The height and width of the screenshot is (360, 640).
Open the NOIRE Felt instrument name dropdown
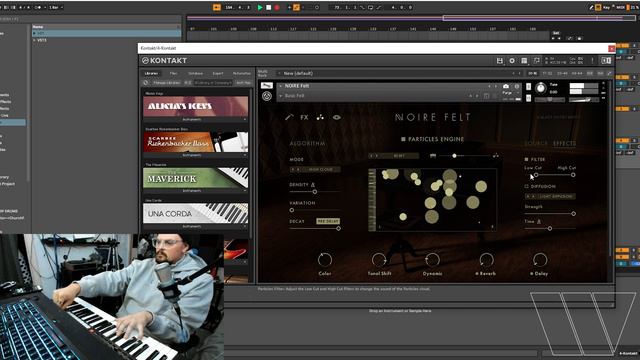click(x=280, y=86)
